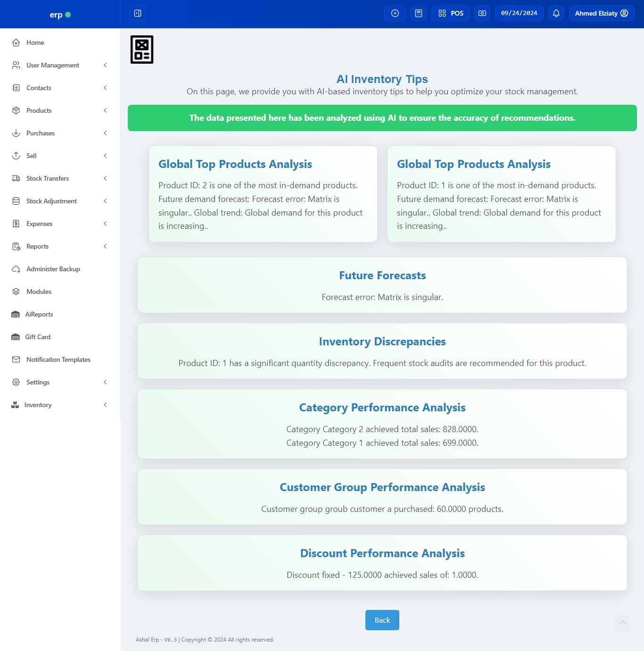The height and width of the screenshot is (651, 644).
Task: Click the Gift Card icon
Action: [16, 337]
